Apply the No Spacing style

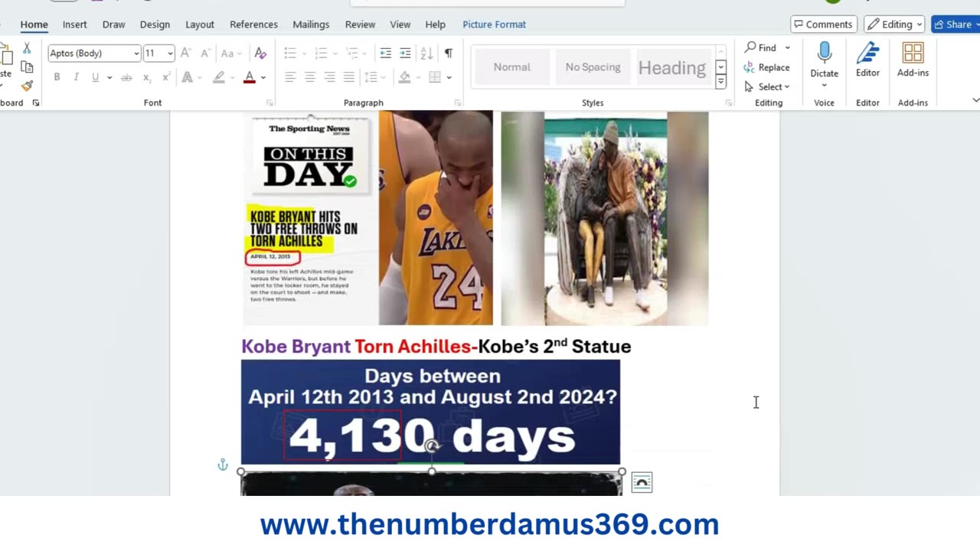[x=593, y=67]
